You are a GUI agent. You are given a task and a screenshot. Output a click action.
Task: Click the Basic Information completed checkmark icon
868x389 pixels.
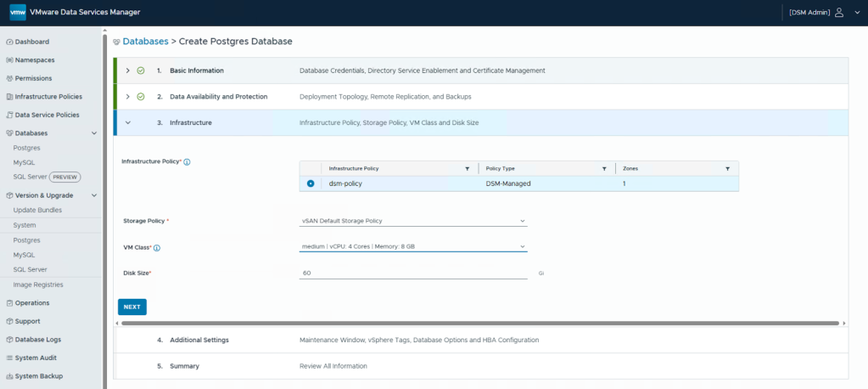tap(141, 70)
